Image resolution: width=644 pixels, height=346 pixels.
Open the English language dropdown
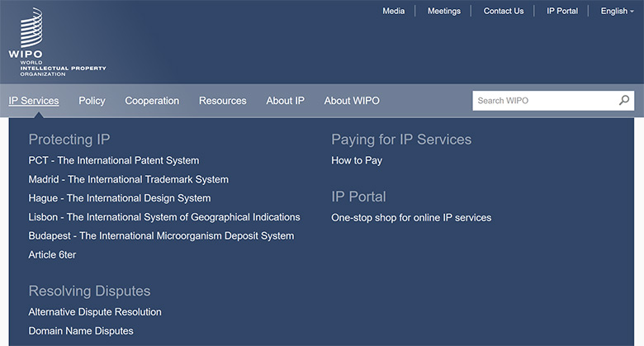pyautogui.click(x=617, y=11)
